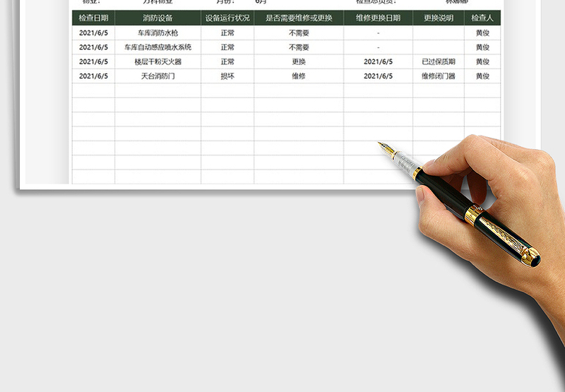Screen dimensions: 565x392
Task: Select the 维修 cell in 天台消防门 row
Action: [x=299, y=76]
